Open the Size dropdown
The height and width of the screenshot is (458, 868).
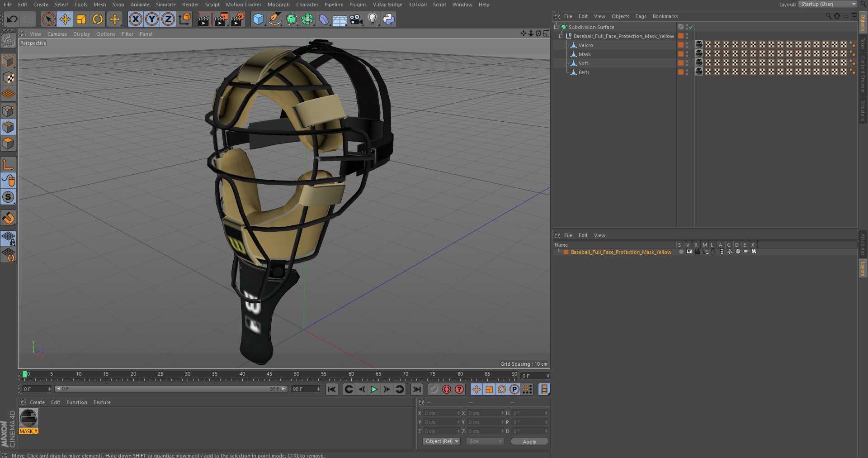(485, 441)
